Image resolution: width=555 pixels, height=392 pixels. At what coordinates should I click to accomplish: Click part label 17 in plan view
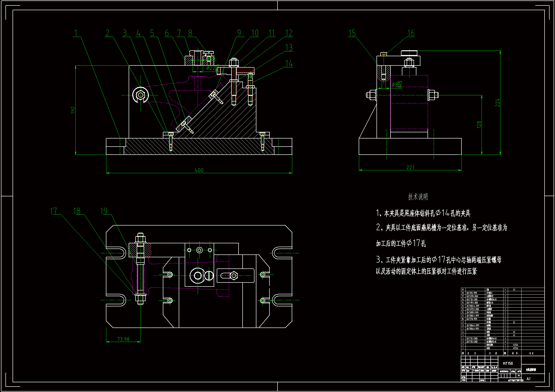pos(53,211)
